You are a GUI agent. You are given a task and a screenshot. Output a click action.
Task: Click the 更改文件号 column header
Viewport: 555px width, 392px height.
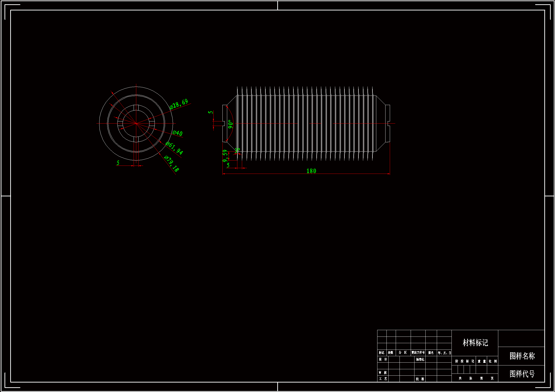tap(418, 353)
